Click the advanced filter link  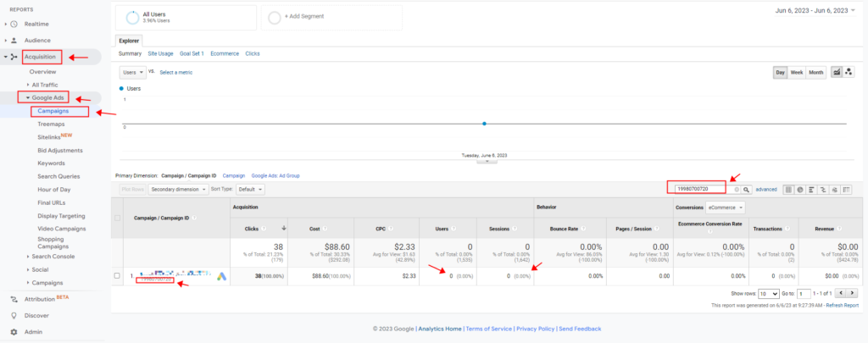click(x=766, y=190)
